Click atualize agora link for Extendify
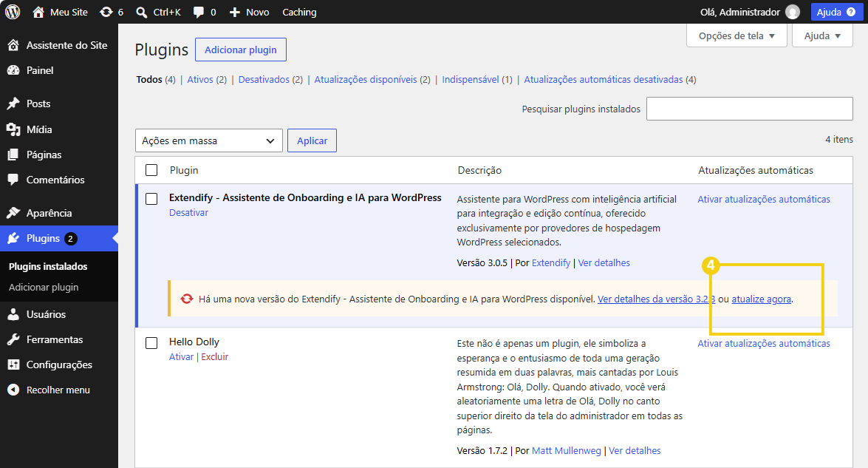Image resolution: width=868 pixels, height=468 pixels. (x=761, y=299)
